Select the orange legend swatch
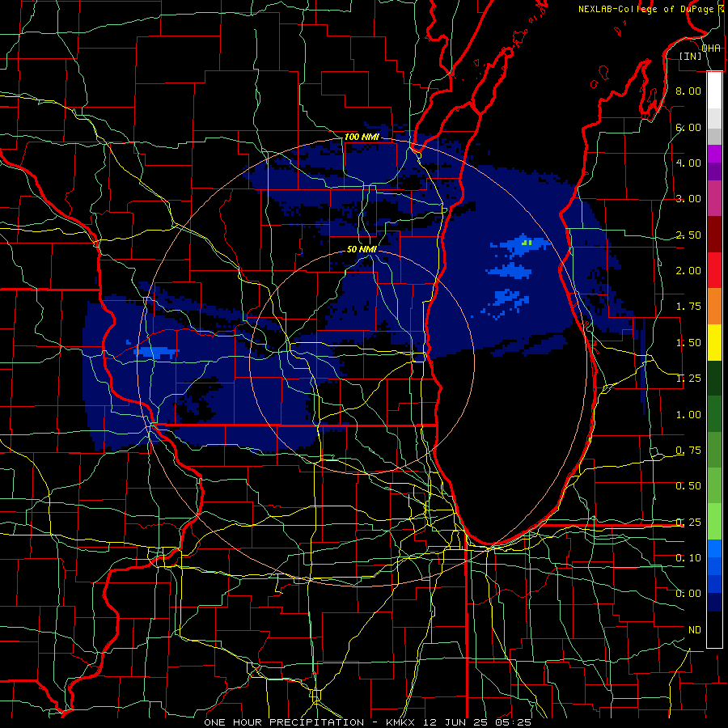 coord(714,306)
